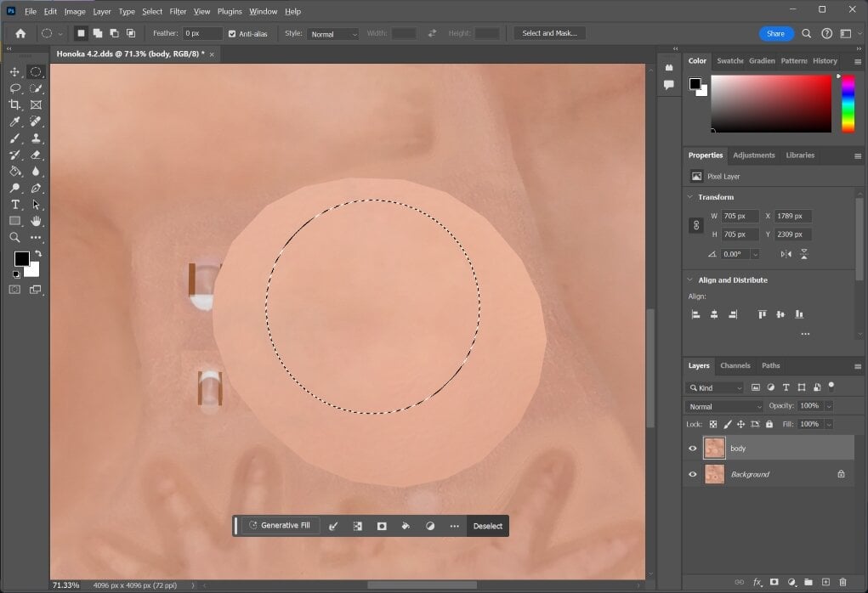Toggle the Anti-alias checkbox
Screen dimensions: 868x593
pos(232,34)
